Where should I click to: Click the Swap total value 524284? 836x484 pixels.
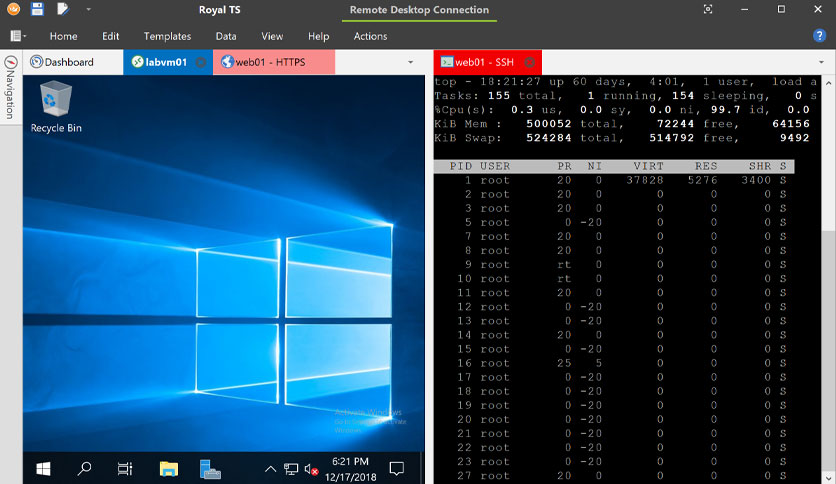tap(549, 138)
